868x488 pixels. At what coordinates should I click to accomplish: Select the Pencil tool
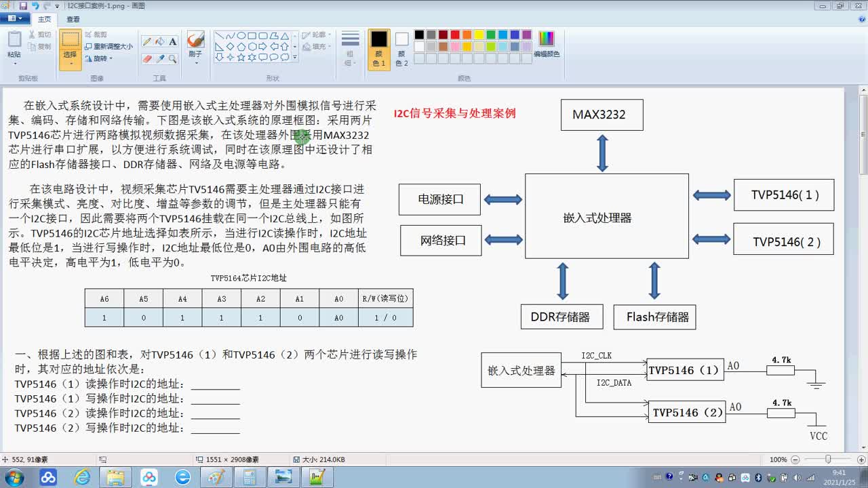(x=147, y=41)
